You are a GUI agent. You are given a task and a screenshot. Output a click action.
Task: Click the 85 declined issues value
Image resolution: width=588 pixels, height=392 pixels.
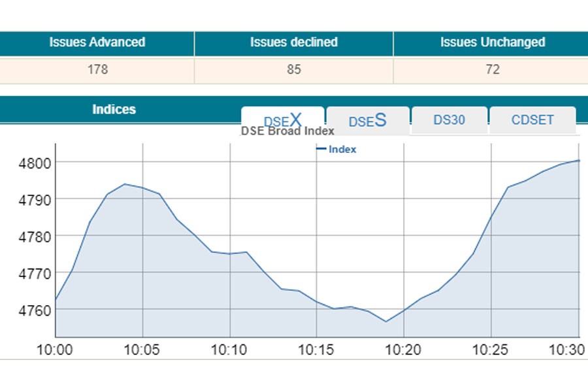(x=293, y=69)
